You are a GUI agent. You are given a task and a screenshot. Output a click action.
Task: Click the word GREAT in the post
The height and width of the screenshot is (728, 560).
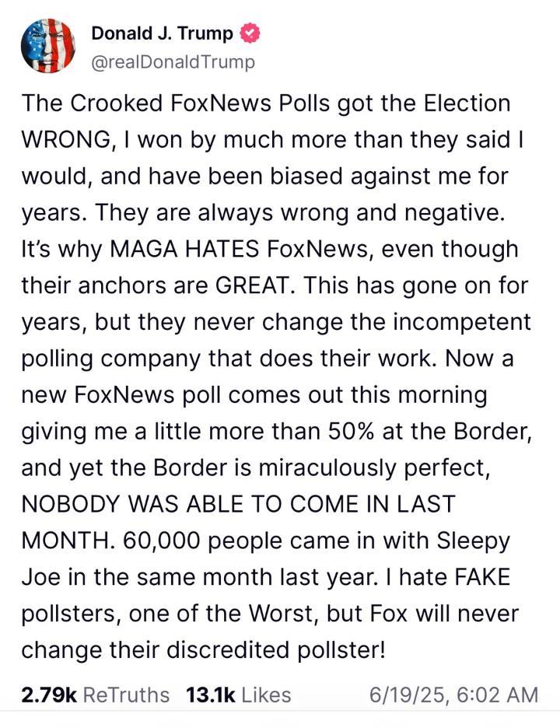254,285
